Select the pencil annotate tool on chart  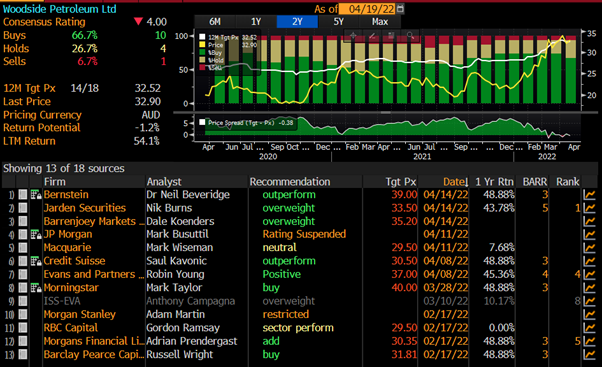372,36
